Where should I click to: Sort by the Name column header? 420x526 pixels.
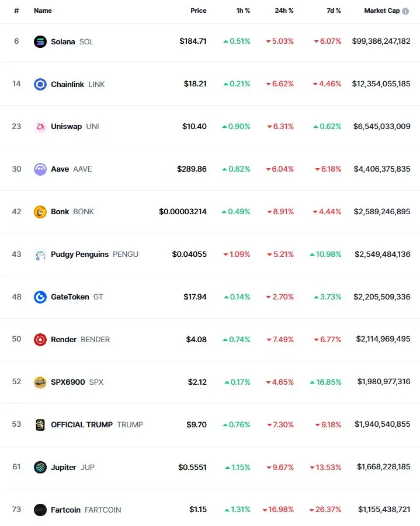[x=43, y=11]
